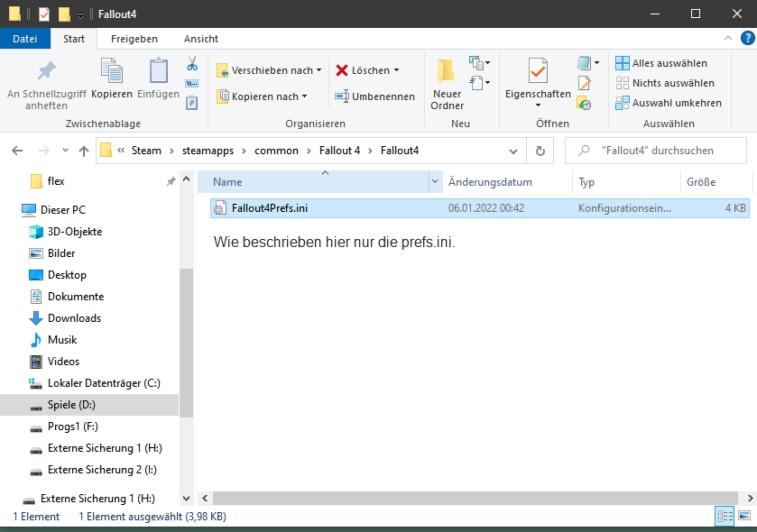Open Videos in navigation pane

[x=63, y=362]
